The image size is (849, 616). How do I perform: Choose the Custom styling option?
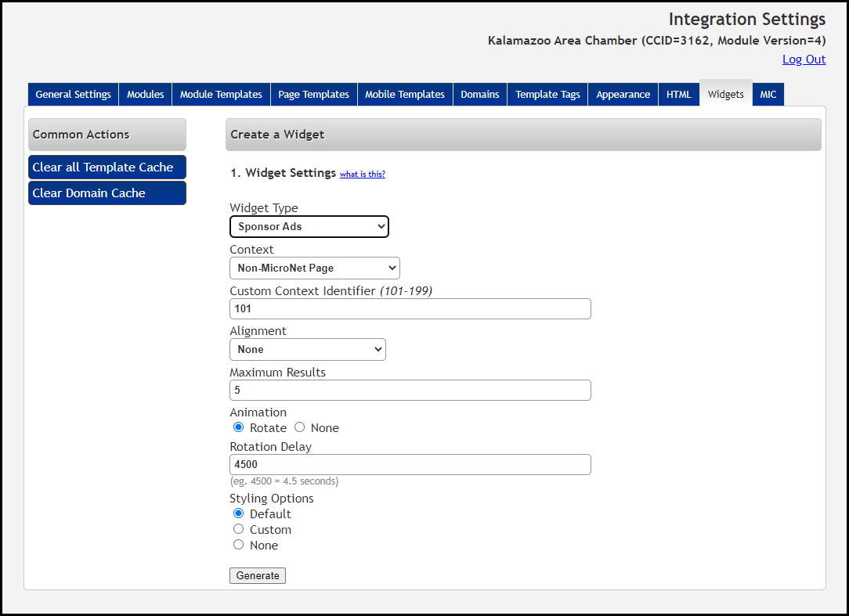(239, 529)
